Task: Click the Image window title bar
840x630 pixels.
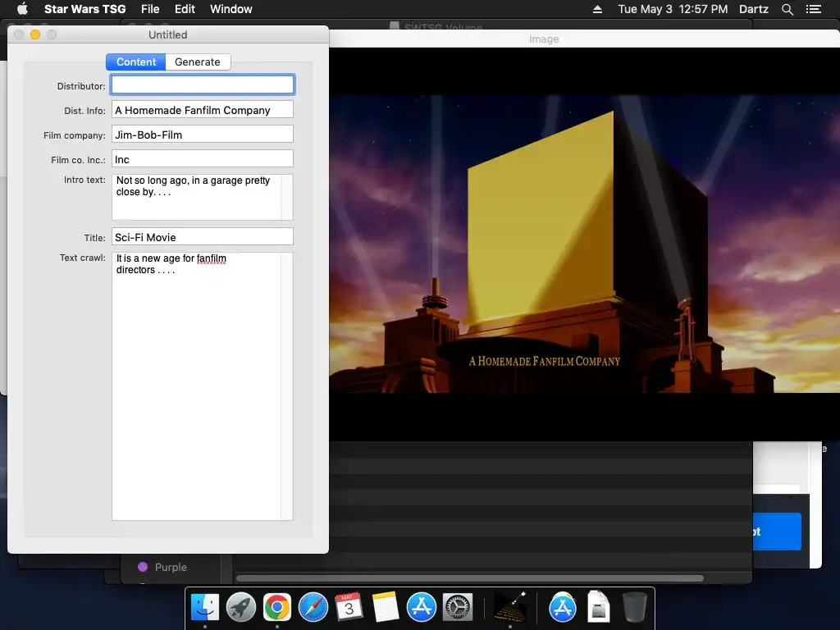Action: pos(584,39)
